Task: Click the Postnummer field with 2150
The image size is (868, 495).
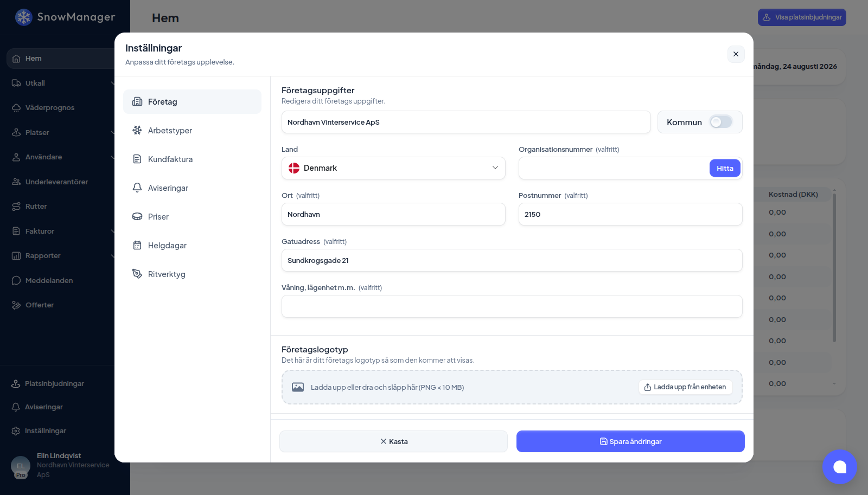Action: [x=630, y=214]
